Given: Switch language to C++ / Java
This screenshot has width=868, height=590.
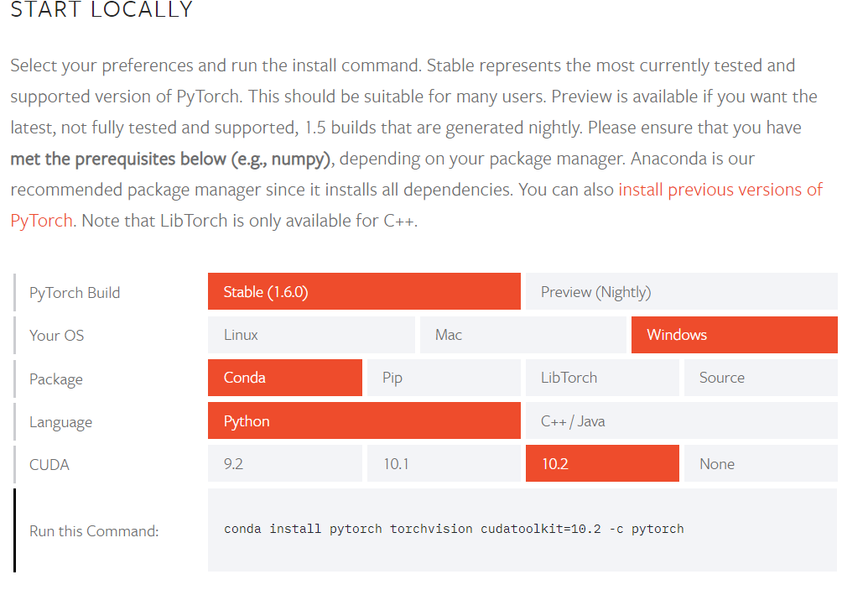Looking at the screenshot, I should (680, 421).
